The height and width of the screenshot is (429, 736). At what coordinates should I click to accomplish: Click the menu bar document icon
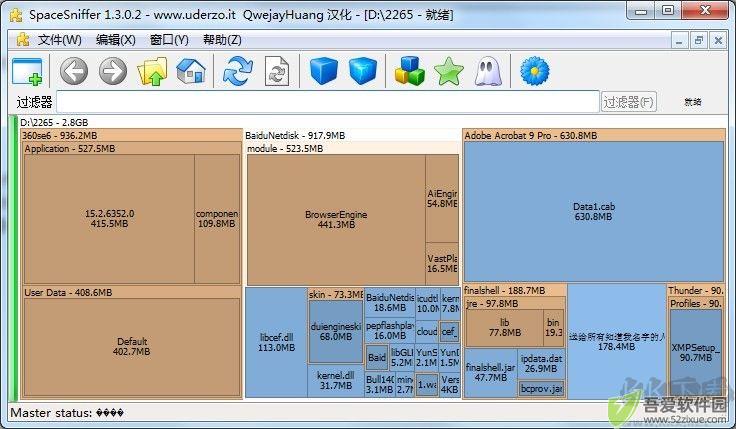[x=23, y=40]
